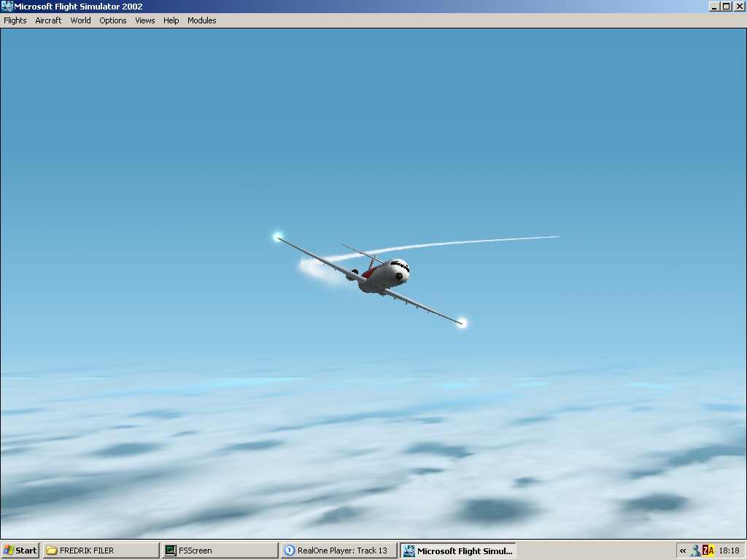747x560 pixels.
Task: Open the Flights menu
Action: click(15, 20)
